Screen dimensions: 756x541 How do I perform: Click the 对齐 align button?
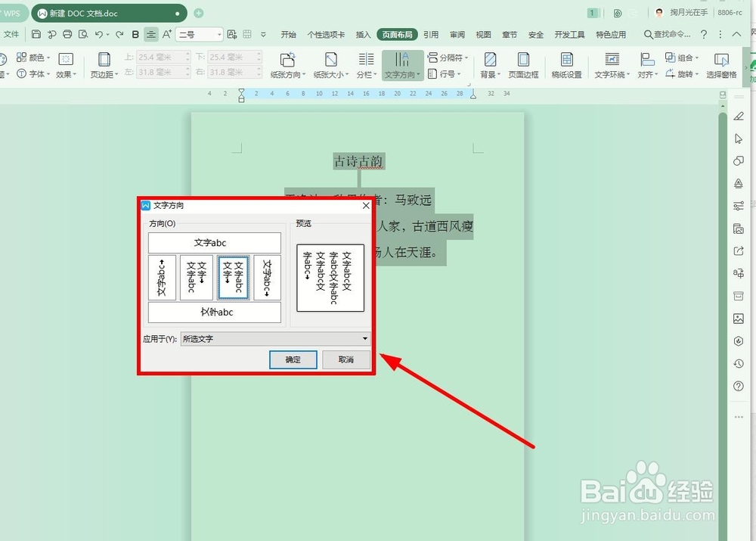click(x=648, y=64)
